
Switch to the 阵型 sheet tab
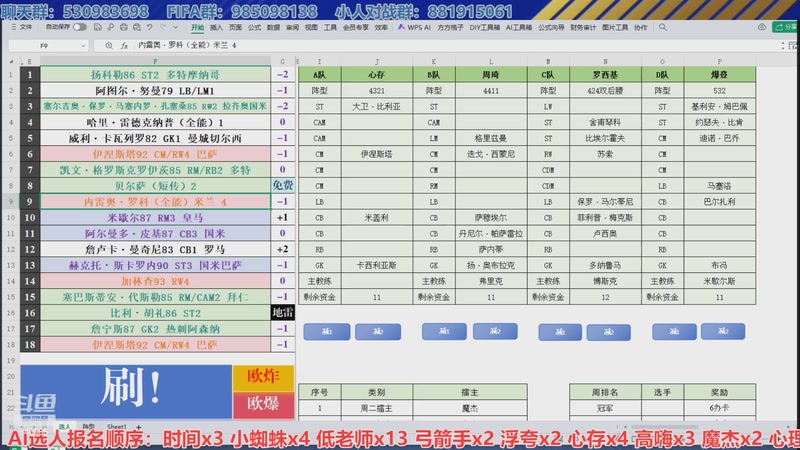click(x=89, y=427)
